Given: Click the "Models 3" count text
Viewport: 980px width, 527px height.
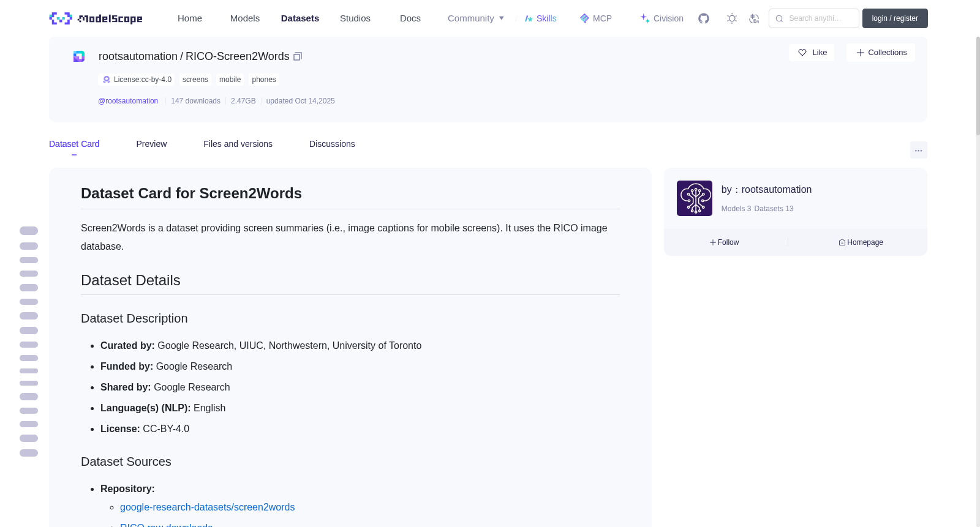Looking at the screenshot, I should click(x=736, y=209).
